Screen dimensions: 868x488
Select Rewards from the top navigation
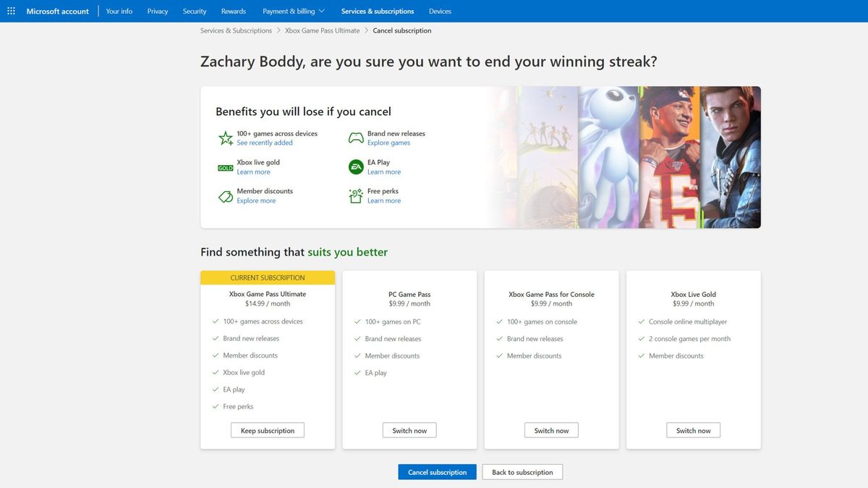(233, 11)
